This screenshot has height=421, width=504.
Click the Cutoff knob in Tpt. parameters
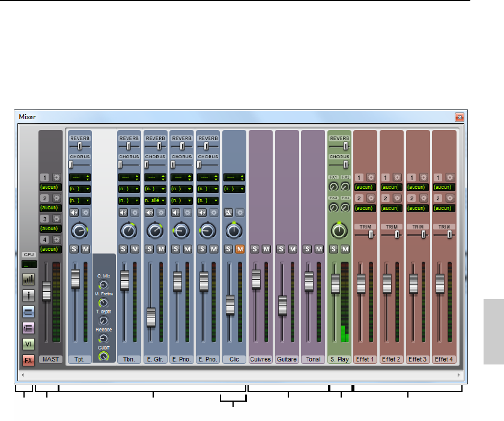[103, 356]
